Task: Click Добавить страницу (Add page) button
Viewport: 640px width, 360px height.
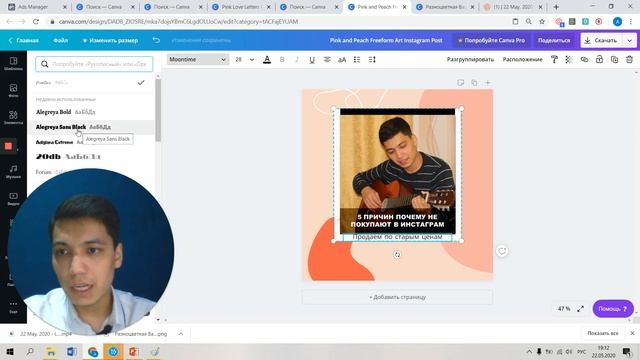Action: click(x=398, y=297)
